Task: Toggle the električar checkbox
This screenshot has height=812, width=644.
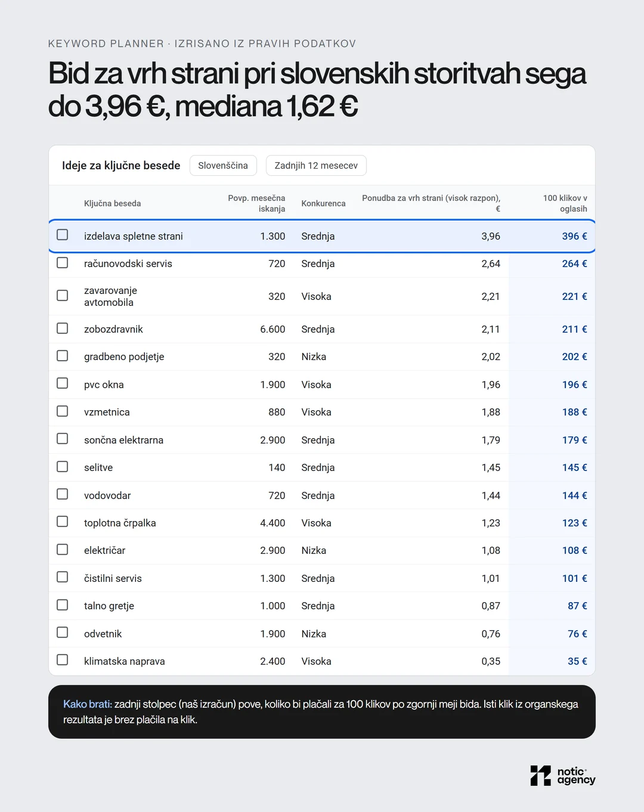Action: click(62, 550)
